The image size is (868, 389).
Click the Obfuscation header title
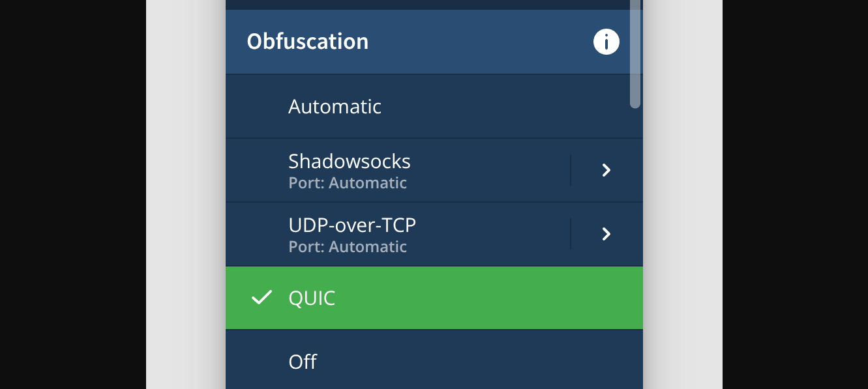coord(307,41)
